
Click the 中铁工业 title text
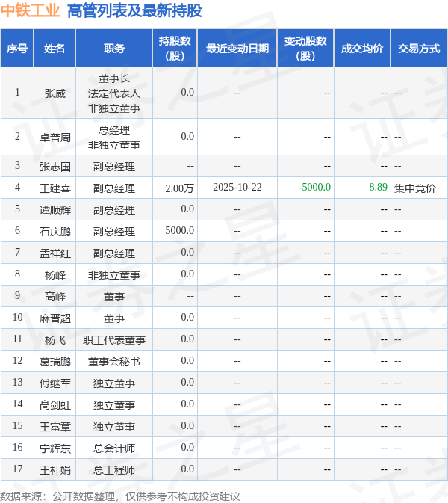(30, 10)
